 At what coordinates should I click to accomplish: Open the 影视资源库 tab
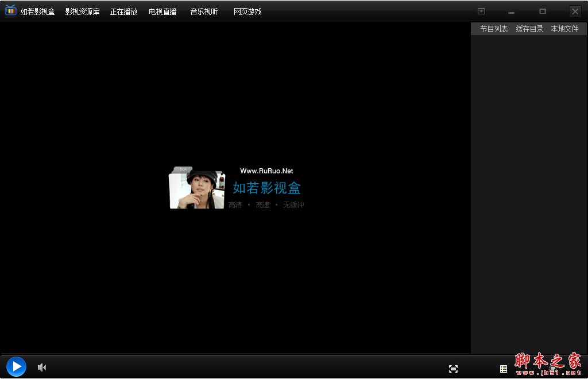[83, 11]
